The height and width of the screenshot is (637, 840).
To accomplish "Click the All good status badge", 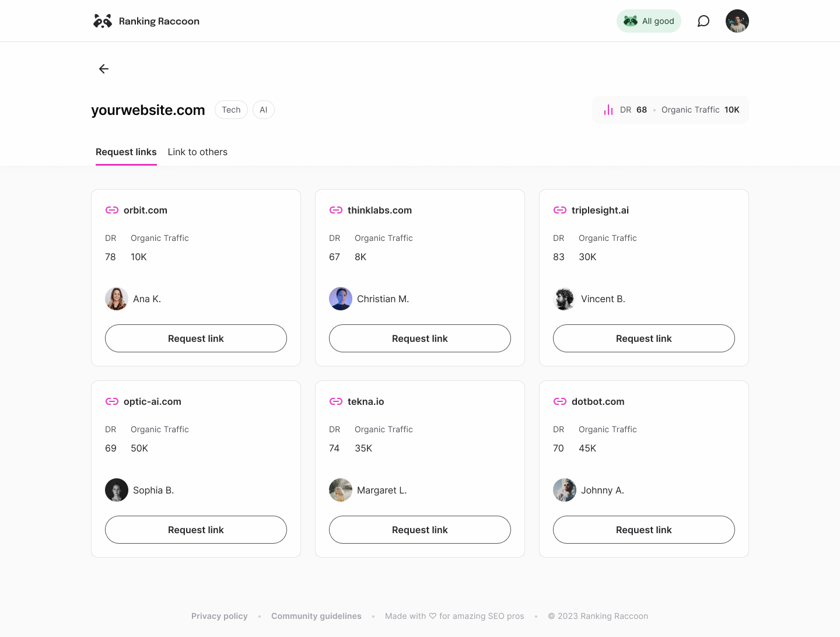I will (x=649, y=21).
